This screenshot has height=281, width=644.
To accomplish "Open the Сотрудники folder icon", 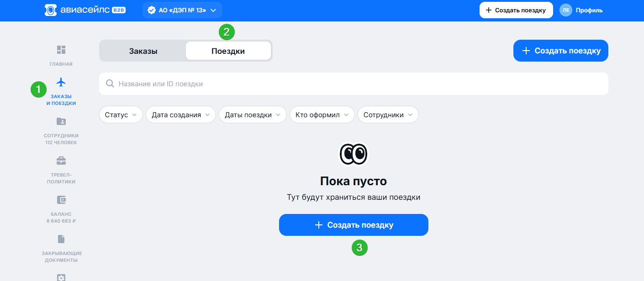I will (61, 121).
